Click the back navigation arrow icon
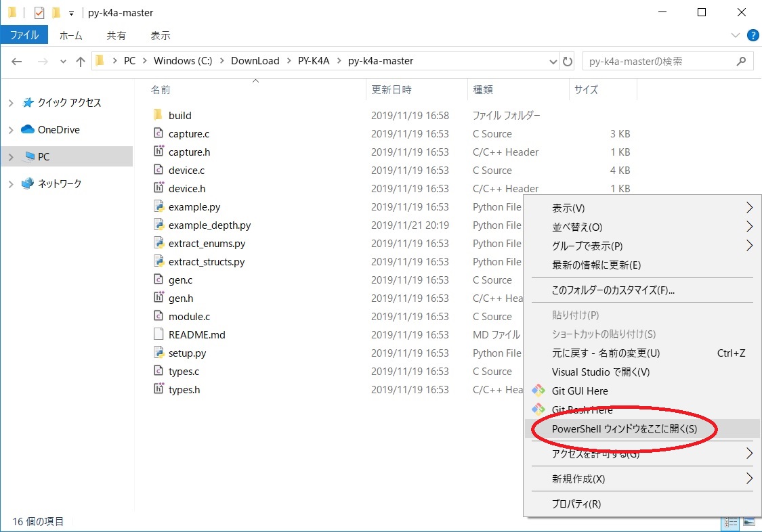Image resolution: width=762 pixels, height=532 pixels. click(x=16, y=61)
